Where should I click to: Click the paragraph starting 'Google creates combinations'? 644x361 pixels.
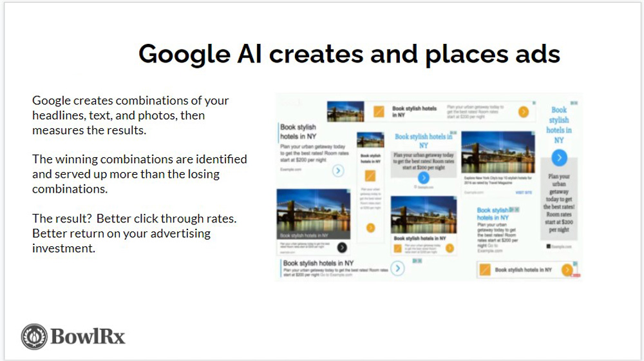point(131,115)
